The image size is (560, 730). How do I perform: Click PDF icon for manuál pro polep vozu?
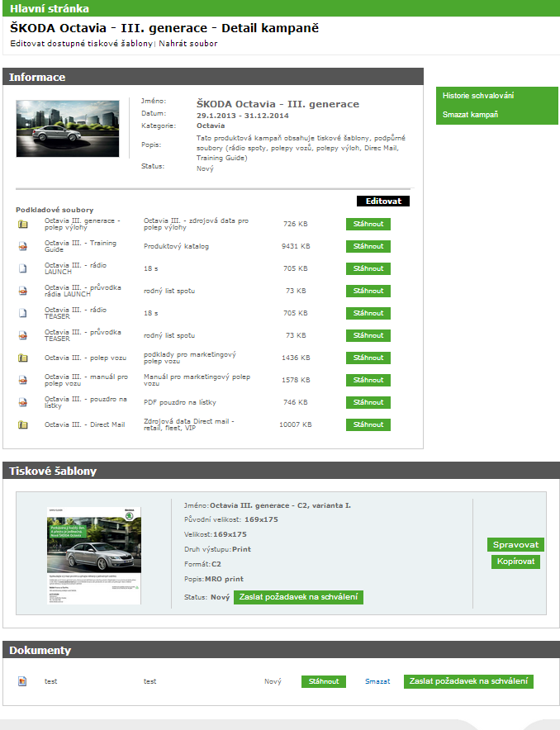pos(22,381)
